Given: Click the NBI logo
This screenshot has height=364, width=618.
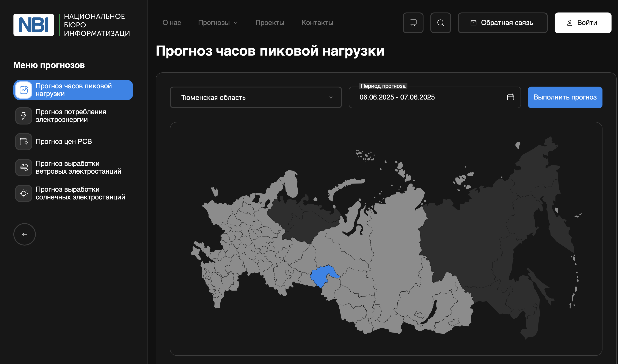Looking at the screenshot, I should pos(34,25).
